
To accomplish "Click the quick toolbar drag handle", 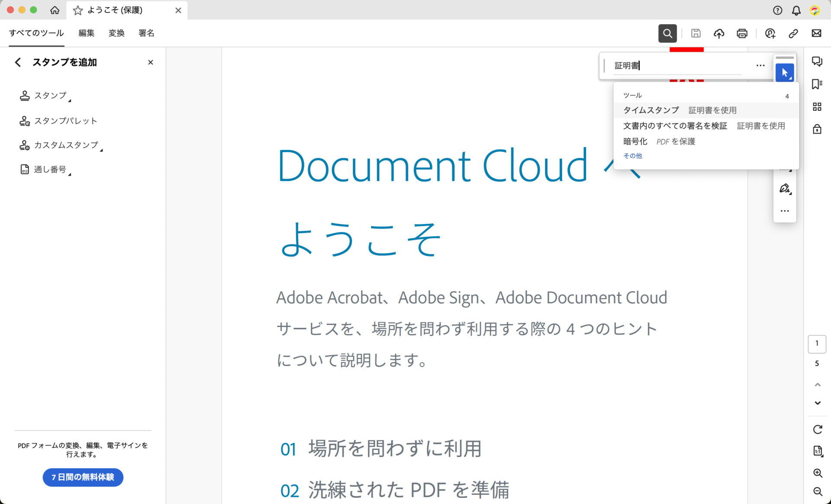I will [784, 58].
